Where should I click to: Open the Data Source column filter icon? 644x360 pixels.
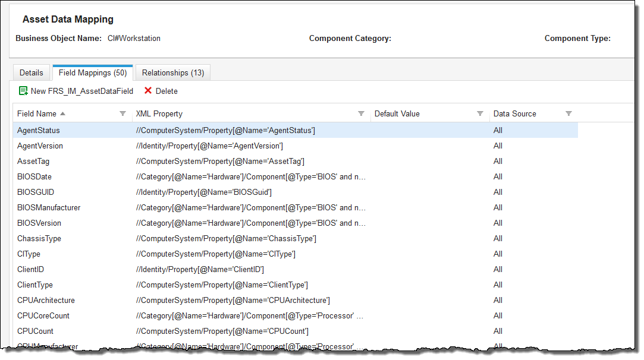coord(568,113)
